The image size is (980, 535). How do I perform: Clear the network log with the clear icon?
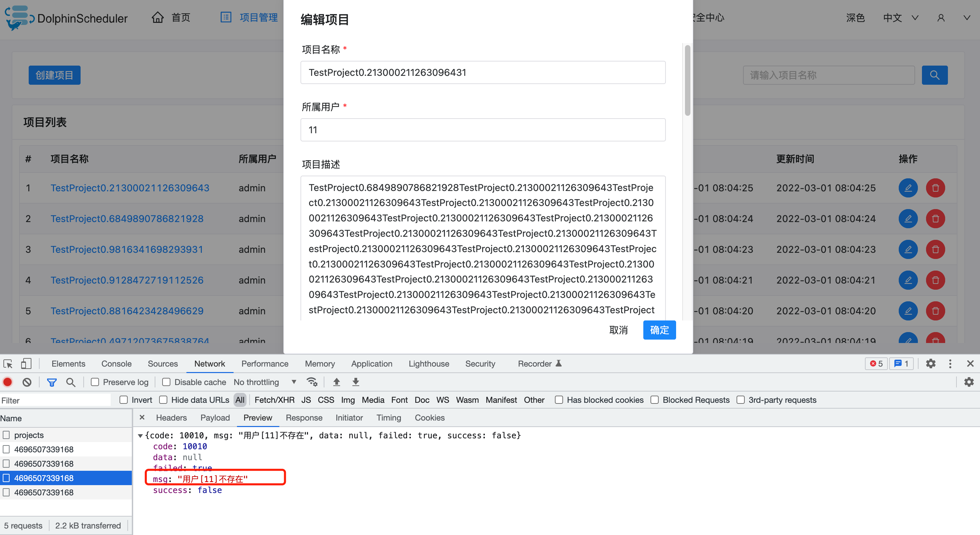27,382
